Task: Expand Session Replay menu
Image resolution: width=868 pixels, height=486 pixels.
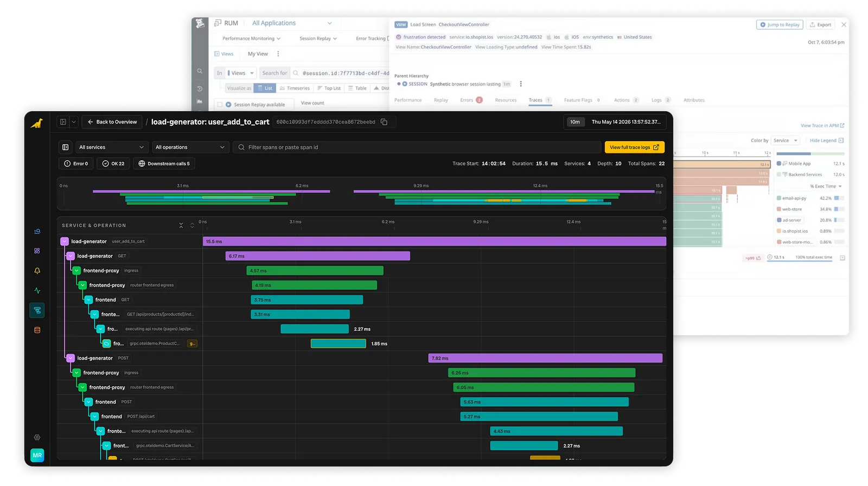Action: coord(318,39)
